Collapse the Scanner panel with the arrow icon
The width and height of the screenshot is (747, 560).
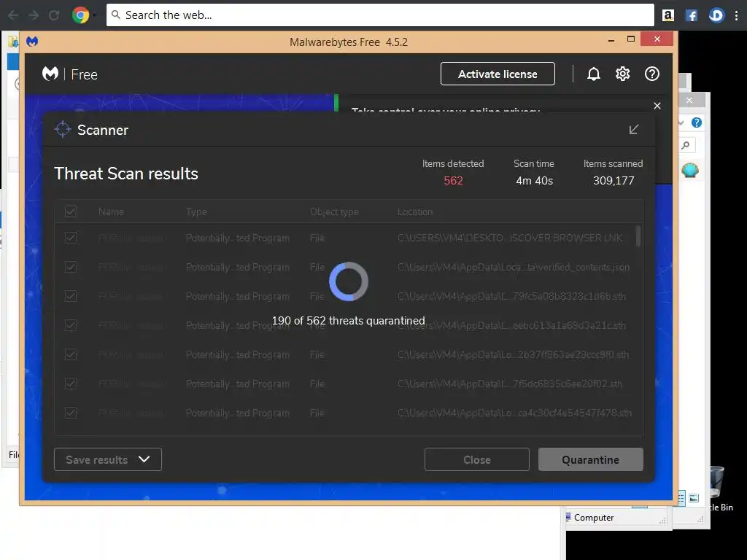click(634, 130)
